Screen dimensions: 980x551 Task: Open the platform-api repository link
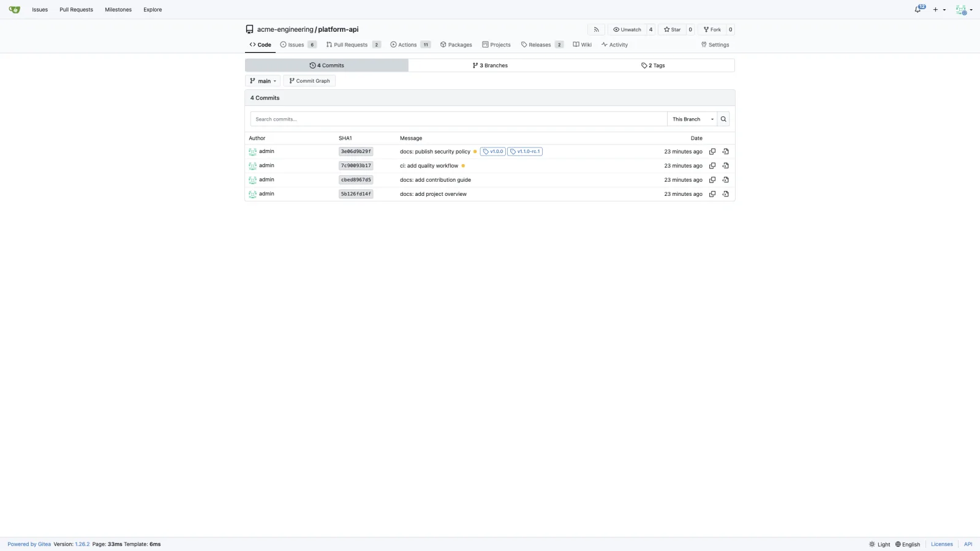pyautogui.click(x=338, y=29)
